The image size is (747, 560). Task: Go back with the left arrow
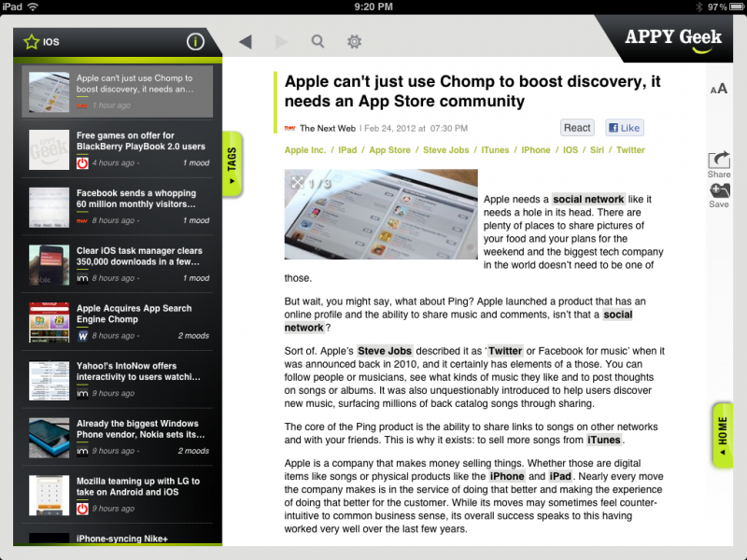point(246,42)
